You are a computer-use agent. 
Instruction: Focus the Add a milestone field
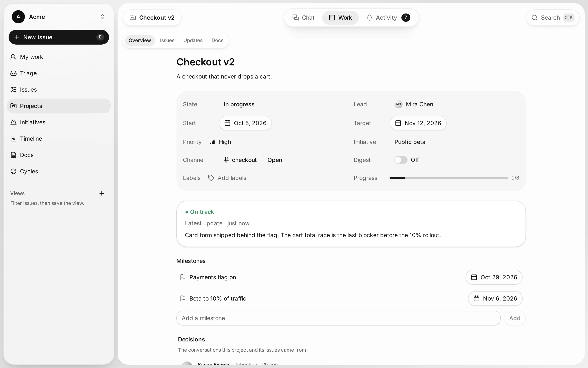338,318
